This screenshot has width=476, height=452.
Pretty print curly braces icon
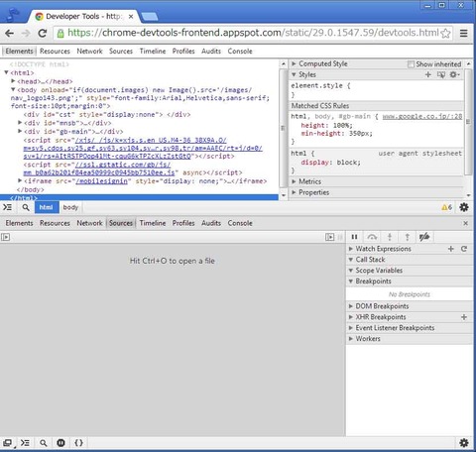tap(78, 443)
